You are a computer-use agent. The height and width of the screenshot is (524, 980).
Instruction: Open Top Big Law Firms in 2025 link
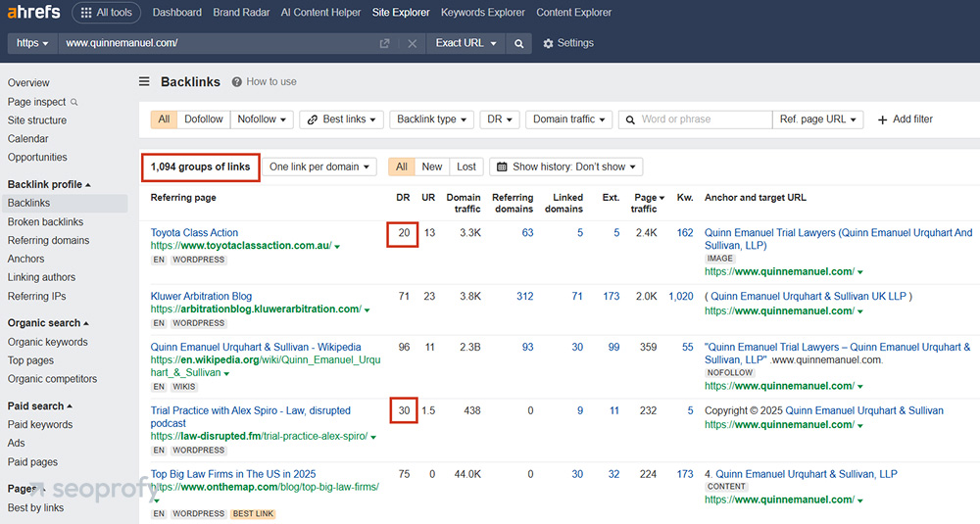tap(233, 474)
